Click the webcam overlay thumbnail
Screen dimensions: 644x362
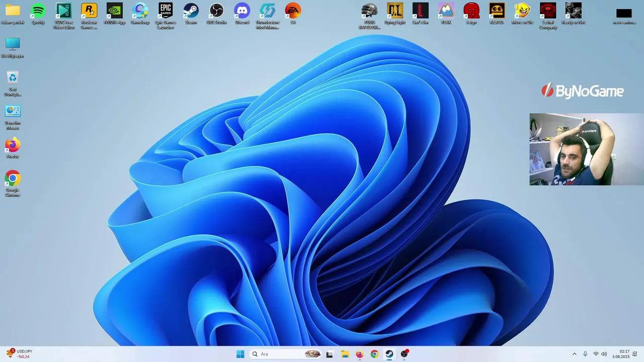[587, 149]
